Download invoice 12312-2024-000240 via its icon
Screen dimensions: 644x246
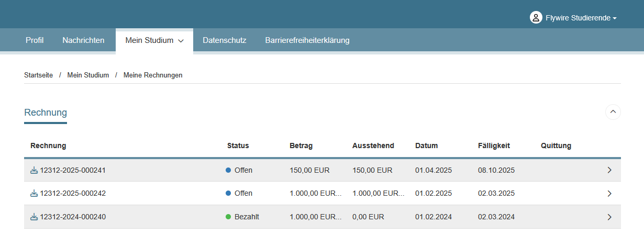coord(34,217)
